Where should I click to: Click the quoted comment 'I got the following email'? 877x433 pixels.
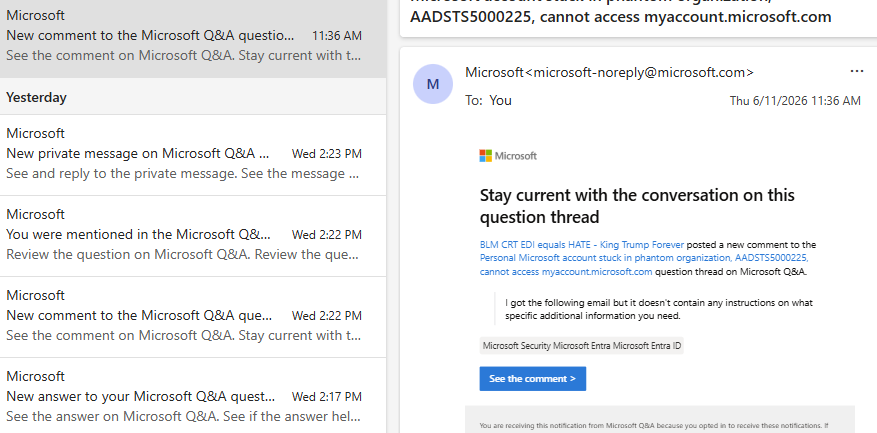659,309
